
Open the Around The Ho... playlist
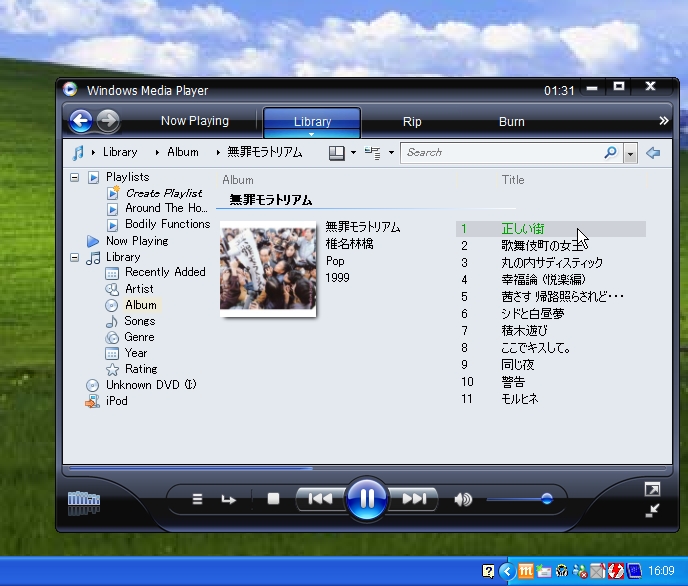pyautogui.click(x=166, y=208)
